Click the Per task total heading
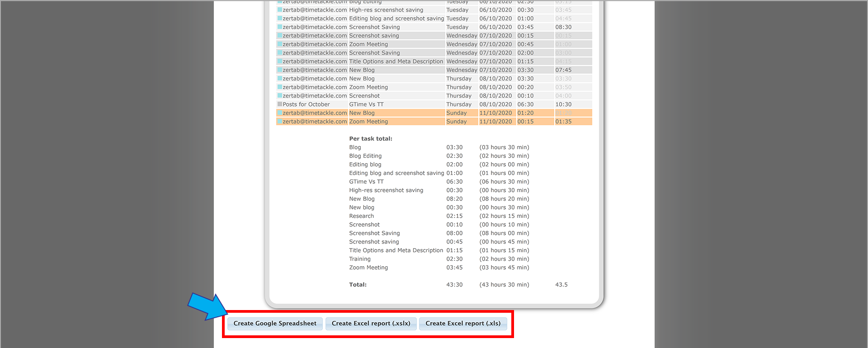Image resolution: width=868 pixels, height=348 pixels. coord(371,139)
